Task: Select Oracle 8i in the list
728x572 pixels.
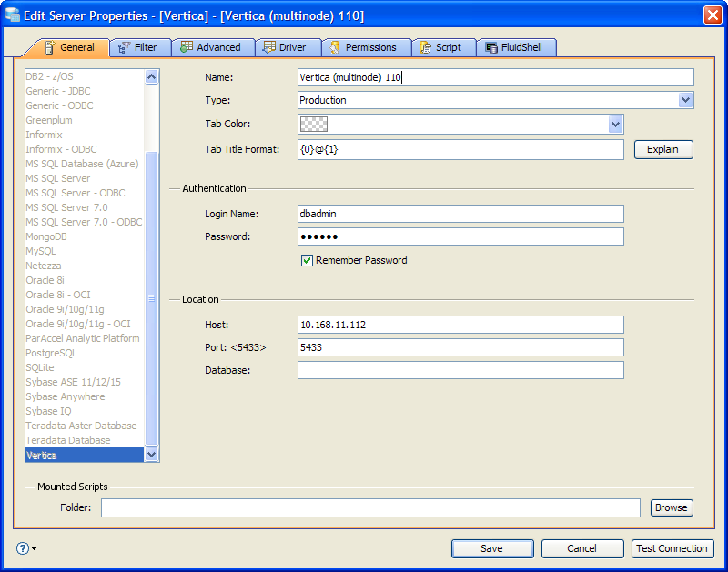Action: pyautogui.click(x=85, y=280)
